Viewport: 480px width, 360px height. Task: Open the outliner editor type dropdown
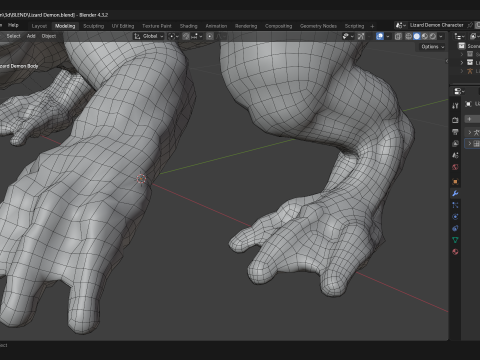pos(460,36)
